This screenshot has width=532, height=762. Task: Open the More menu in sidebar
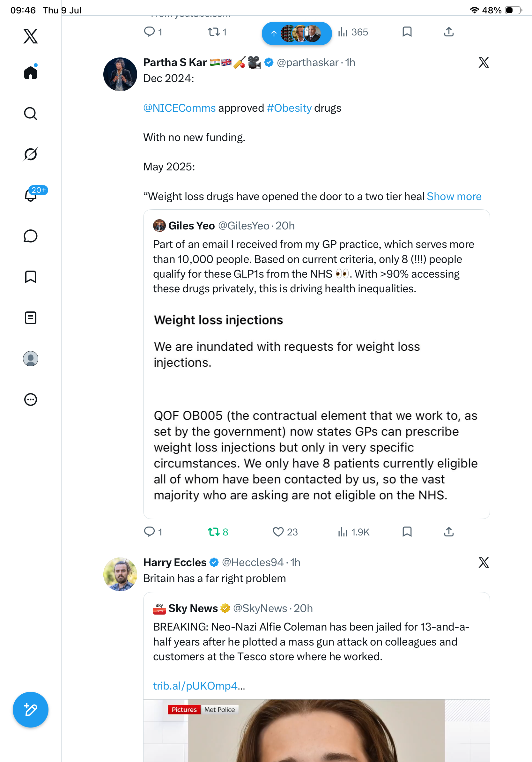click(31, 399)
